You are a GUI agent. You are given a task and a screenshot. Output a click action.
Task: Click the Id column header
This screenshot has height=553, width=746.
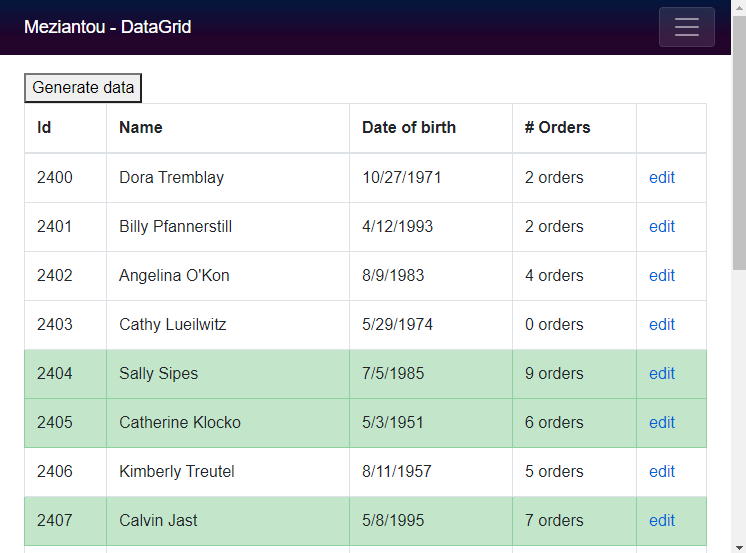(x=44, y=128)
